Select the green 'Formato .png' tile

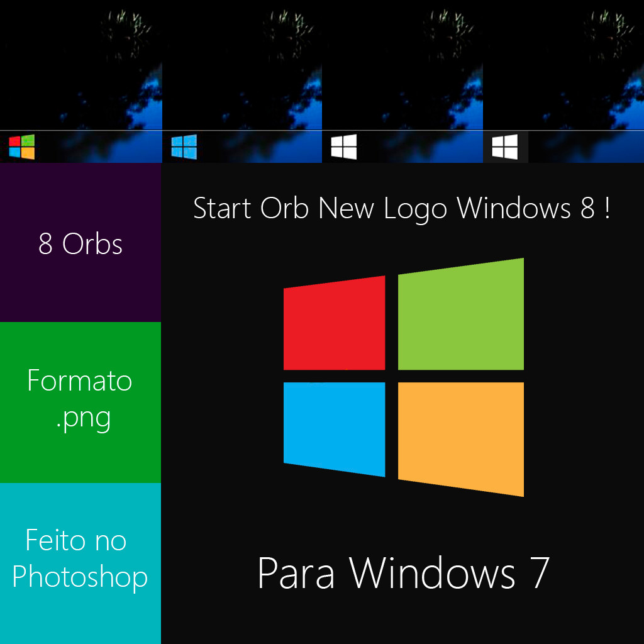[x=80, y=402]
